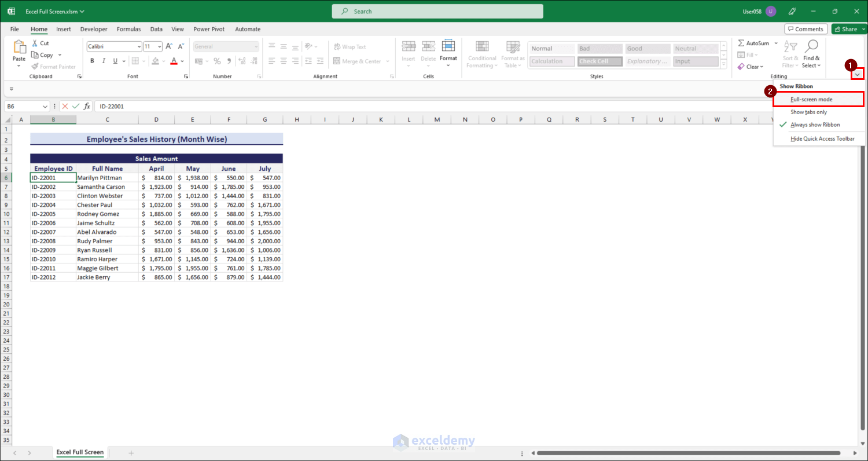The image size is (868, 461).
Task: Cancel the entry with the red X
Action: (x=65, y=106)
